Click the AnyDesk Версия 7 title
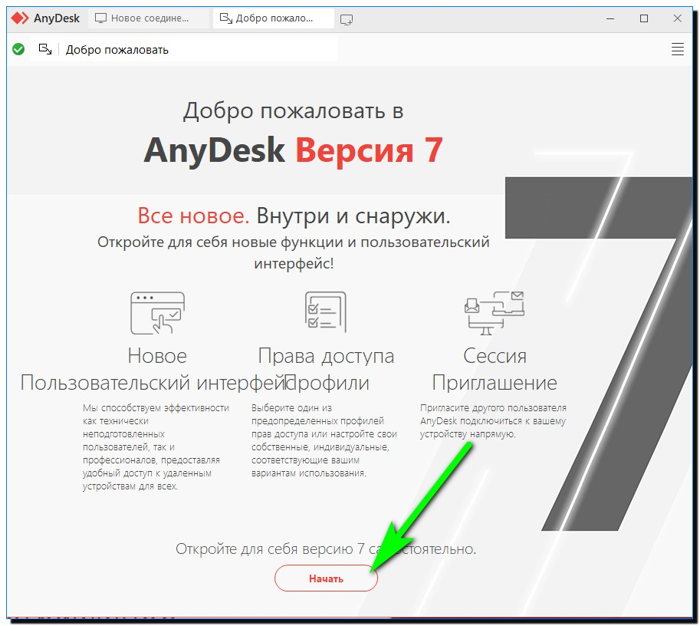This screenshot has height=626, width=700. click(293, 150)
